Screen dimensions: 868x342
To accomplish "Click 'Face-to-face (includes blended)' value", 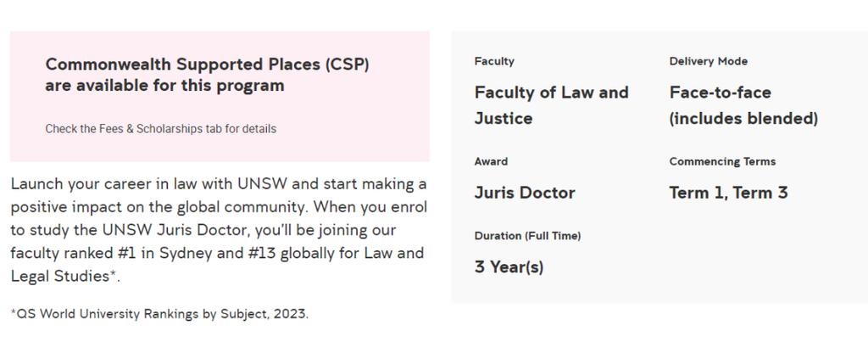I will [743, 104].
